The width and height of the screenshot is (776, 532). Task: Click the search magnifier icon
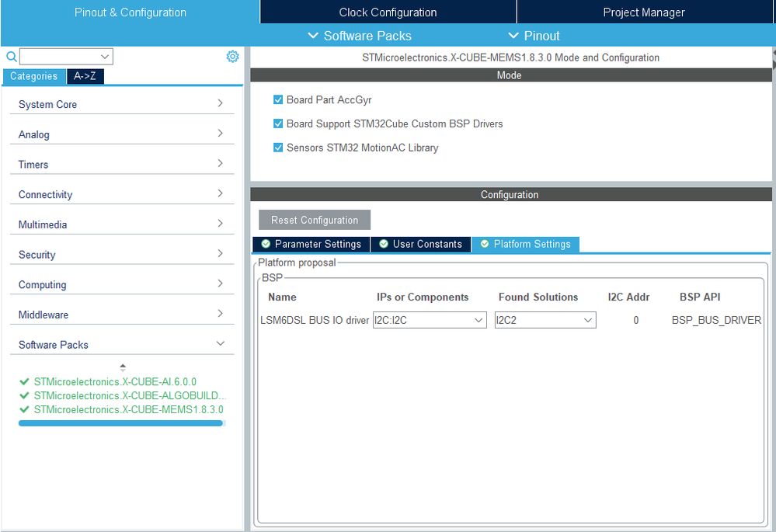[12, 57]
